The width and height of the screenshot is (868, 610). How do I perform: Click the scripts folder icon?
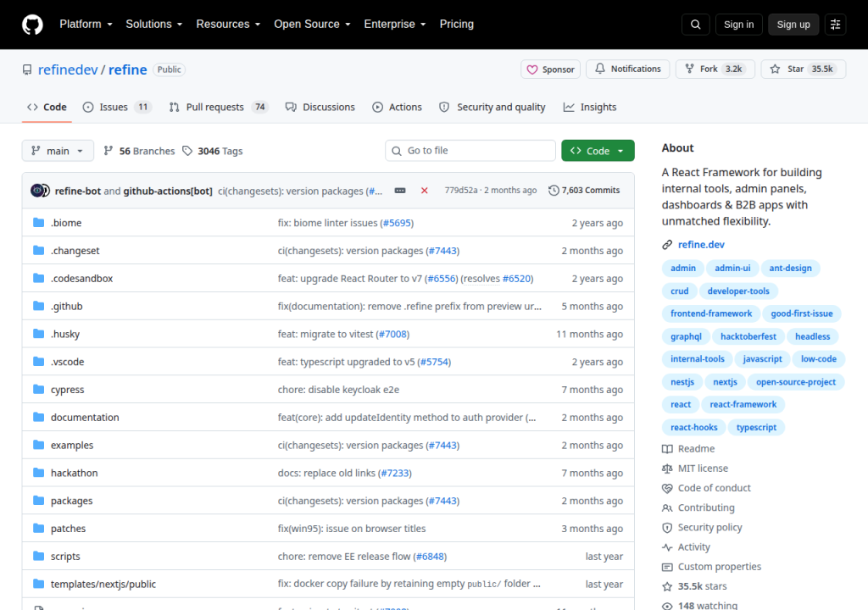38,556
